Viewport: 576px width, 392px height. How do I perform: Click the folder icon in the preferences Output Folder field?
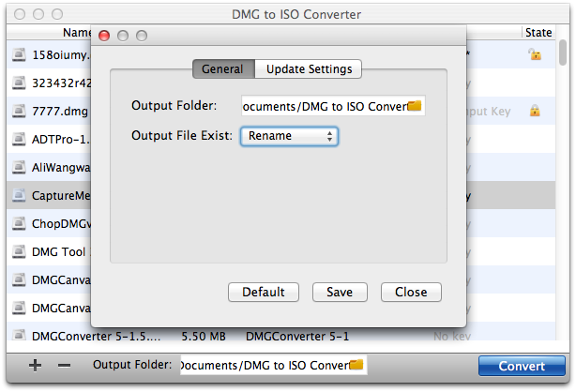415,106
